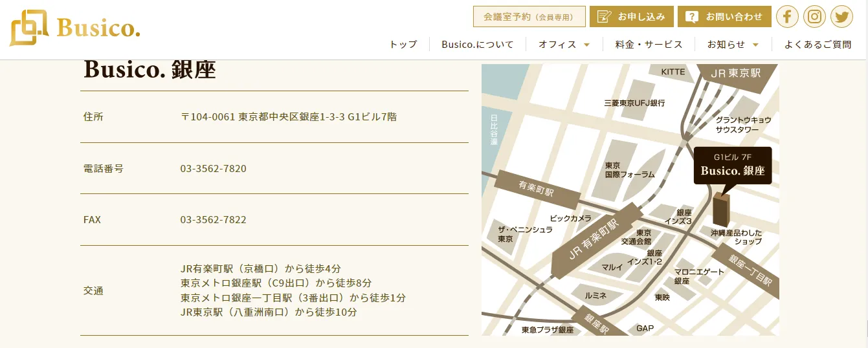This screenshot has height=348, width=868.
Task: Click the pencil icon on お申し込み
Action: (x=604, y=17)
